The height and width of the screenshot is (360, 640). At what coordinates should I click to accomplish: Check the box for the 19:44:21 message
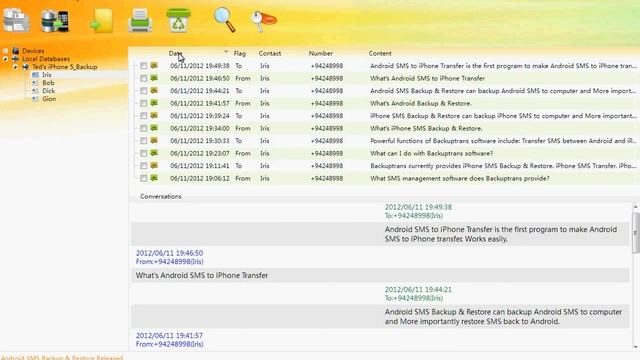pyautogui.click(x=144, y=91)
